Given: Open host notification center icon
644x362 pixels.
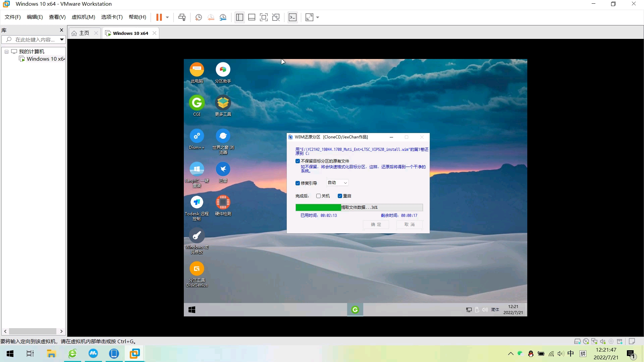Looking at the screenshot, I should click(x=631, y=354).
